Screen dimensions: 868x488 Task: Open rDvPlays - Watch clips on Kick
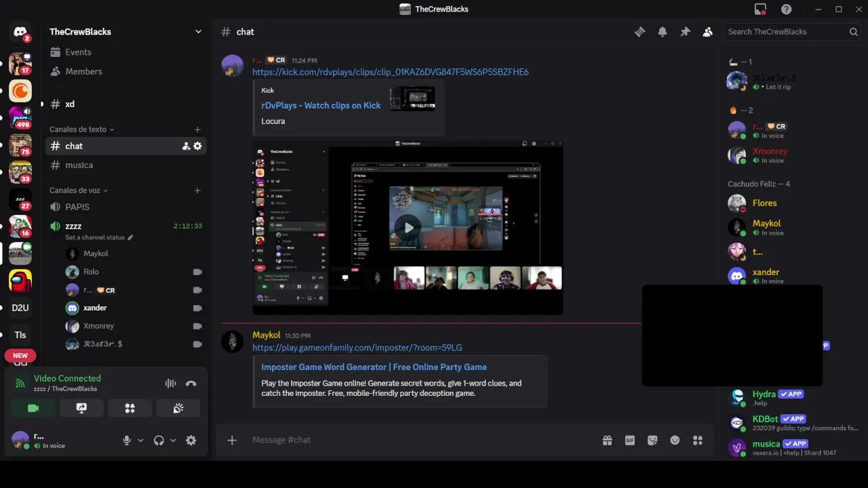point(321,106)
